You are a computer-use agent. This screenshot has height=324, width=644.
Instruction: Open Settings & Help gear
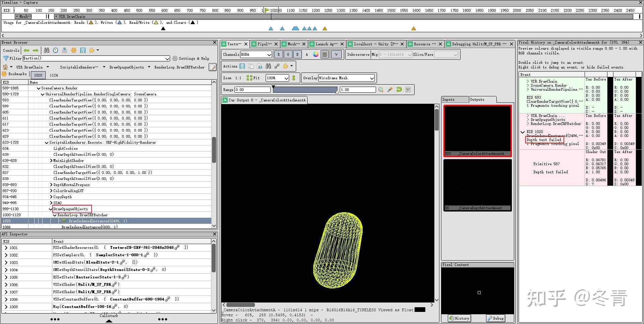191,58
